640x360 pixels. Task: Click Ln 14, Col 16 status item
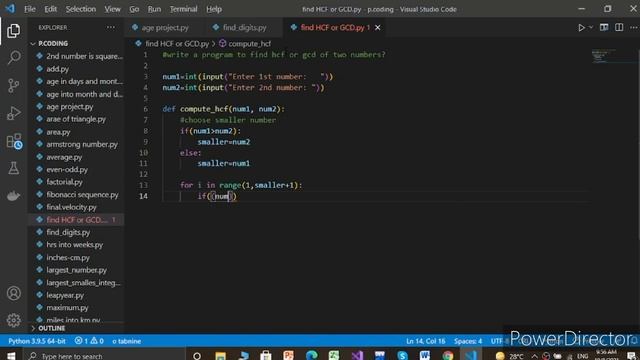point(425,341)
